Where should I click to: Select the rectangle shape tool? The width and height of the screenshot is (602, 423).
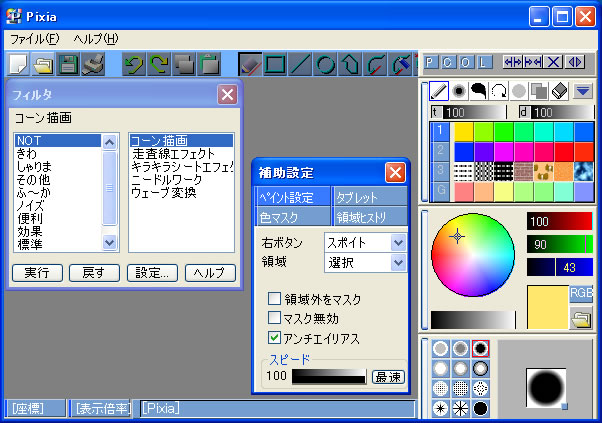275,64
